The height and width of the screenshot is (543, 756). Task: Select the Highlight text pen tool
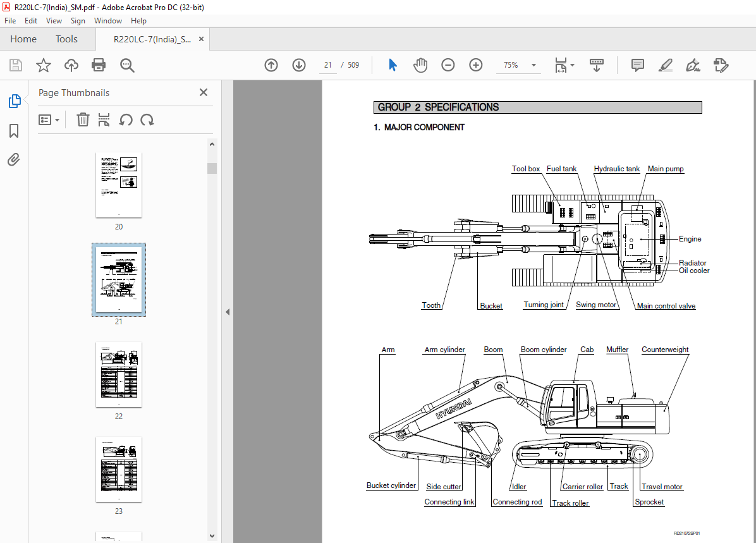666,65
